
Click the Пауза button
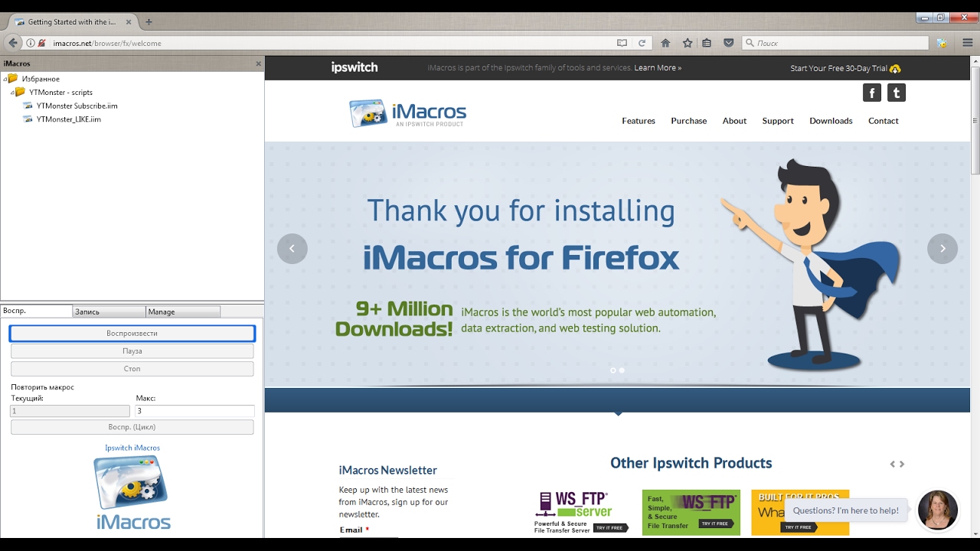coord(132,351)
